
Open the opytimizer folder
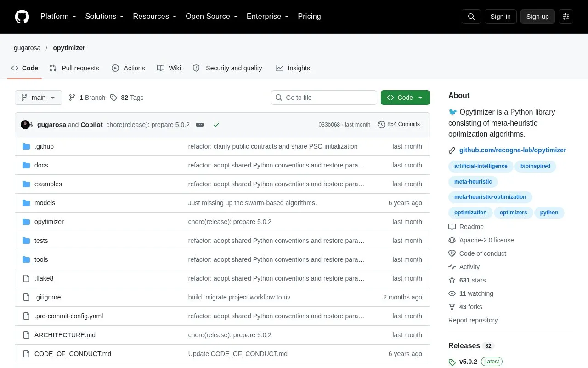pos(49,222)
